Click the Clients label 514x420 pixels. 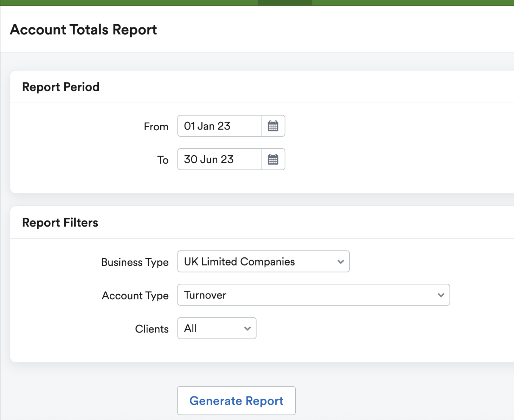[x=152, y=329]
